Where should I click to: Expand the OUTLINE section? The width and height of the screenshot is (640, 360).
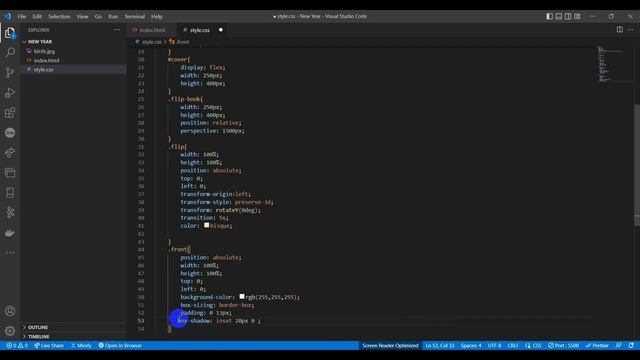coord(38,327)
